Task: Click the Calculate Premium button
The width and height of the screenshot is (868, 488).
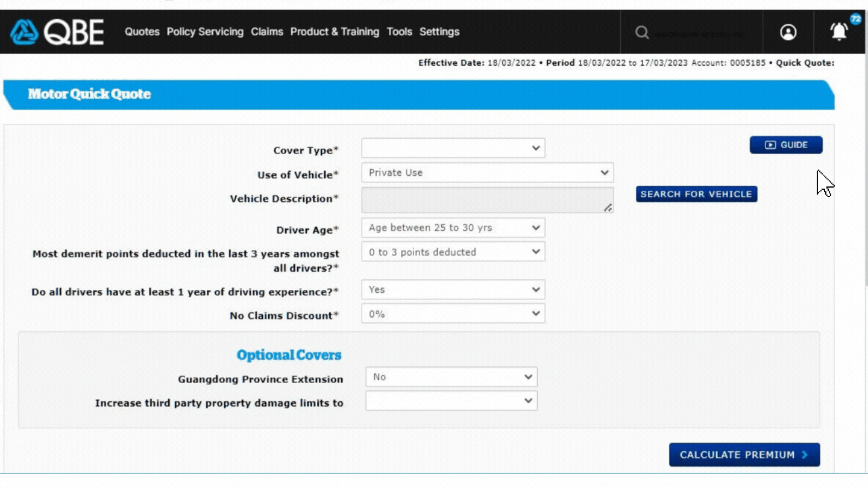Action: point(744,455)
